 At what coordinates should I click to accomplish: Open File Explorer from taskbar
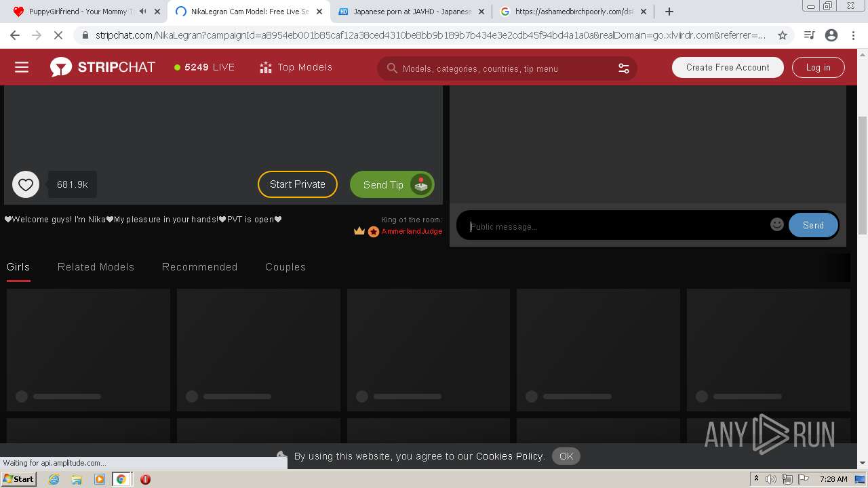[77, 479]
